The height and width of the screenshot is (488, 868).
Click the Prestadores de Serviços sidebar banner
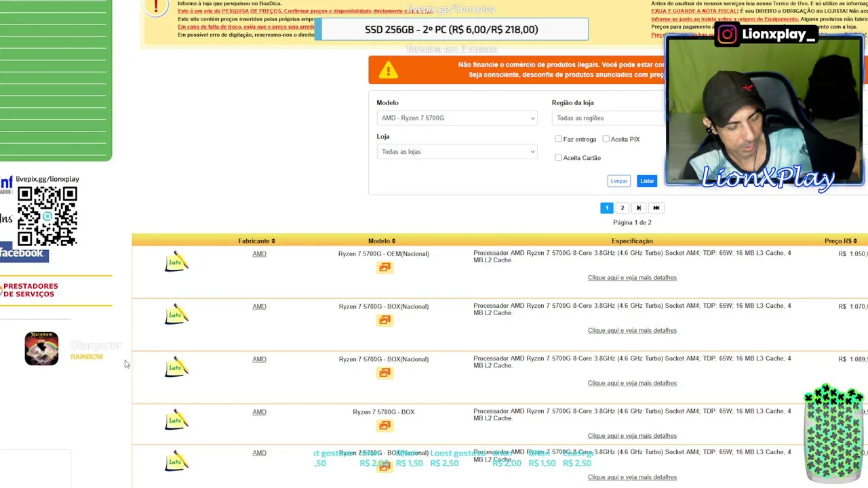point(56,290)
